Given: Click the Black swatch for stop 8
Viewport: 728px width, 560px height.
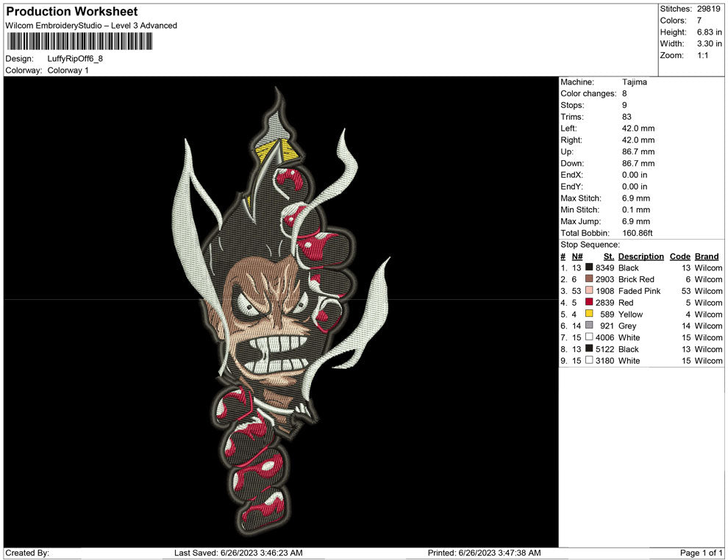Looking at the screenshot, I should [589, 348].
